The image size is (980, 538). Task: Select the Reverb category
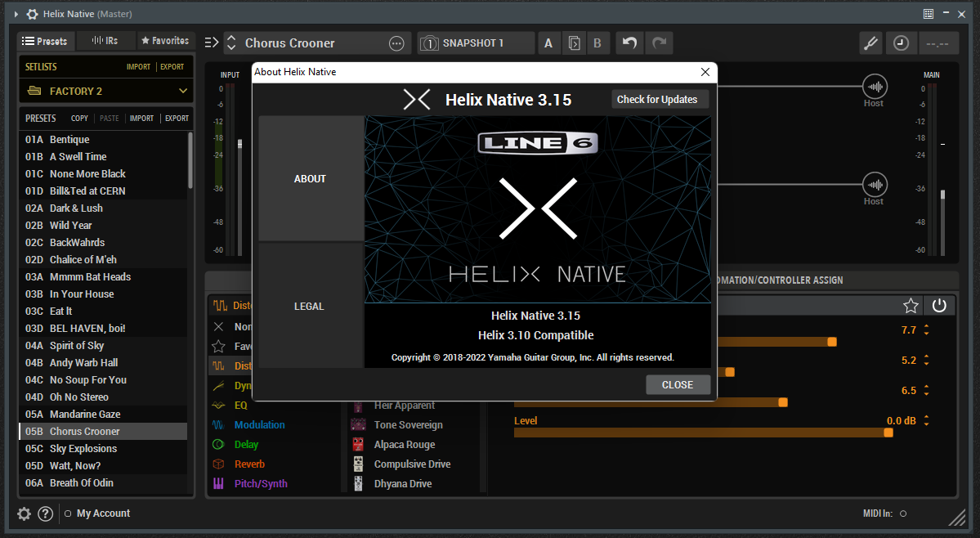tap(249, 464)
